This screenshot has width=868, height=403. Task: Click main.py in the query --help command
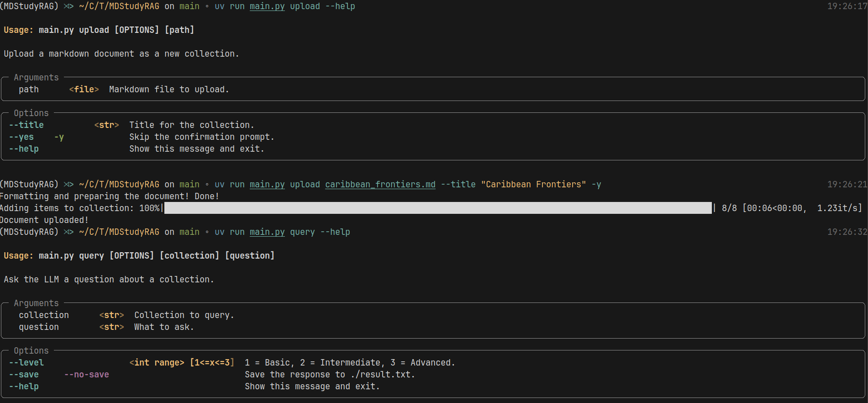click(267, 232)
